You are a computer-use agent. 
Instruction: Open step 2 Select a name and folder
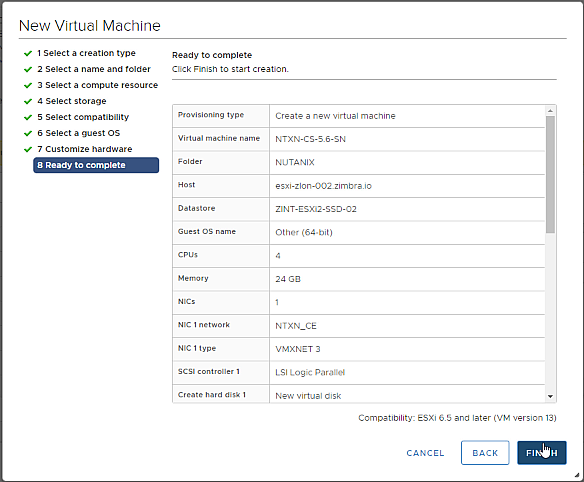click(94, 69)
